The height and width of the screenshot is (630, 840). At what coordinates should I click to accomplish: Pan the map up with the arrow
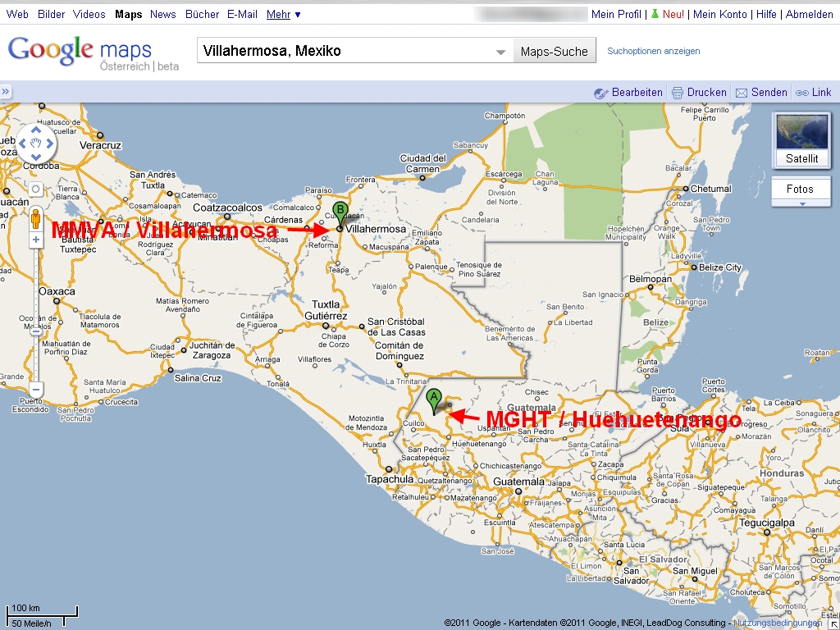point(36,130)
